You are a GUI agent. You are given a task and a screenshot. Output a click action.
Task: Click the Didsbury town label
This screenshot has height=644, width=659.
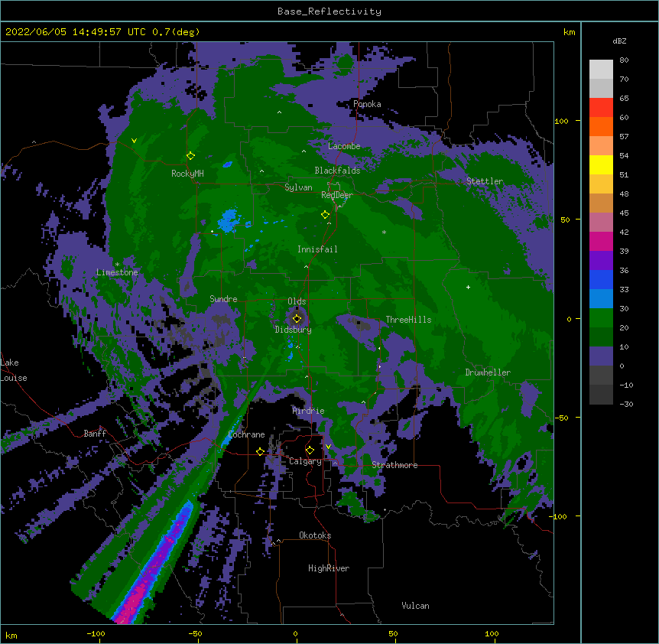[293, 330]
